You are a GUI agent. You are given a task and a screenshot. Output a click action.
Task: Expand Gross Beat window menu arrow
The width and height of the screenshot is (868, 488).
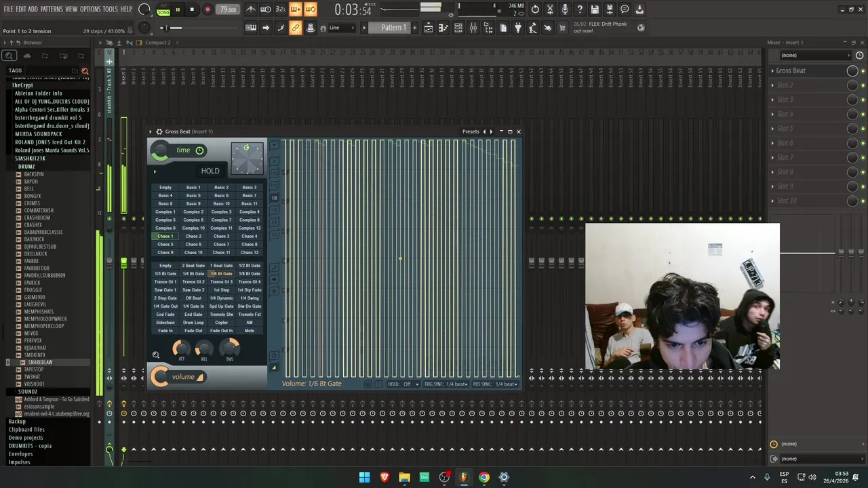[x=151, y=131]
